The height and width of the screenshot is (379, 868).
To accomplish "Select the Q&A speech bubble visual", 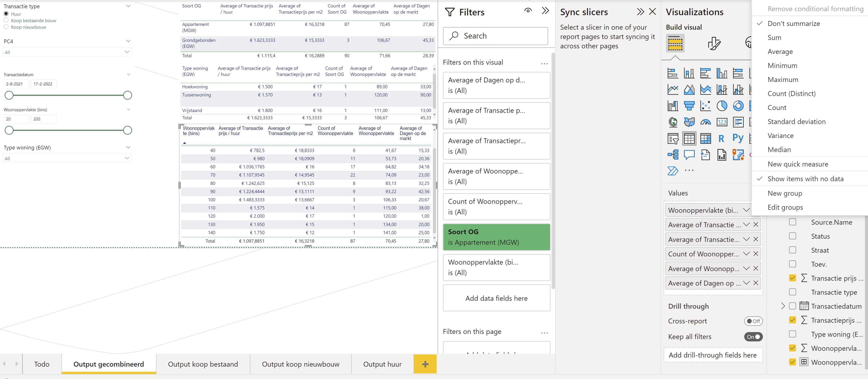I will click(689, 155).
